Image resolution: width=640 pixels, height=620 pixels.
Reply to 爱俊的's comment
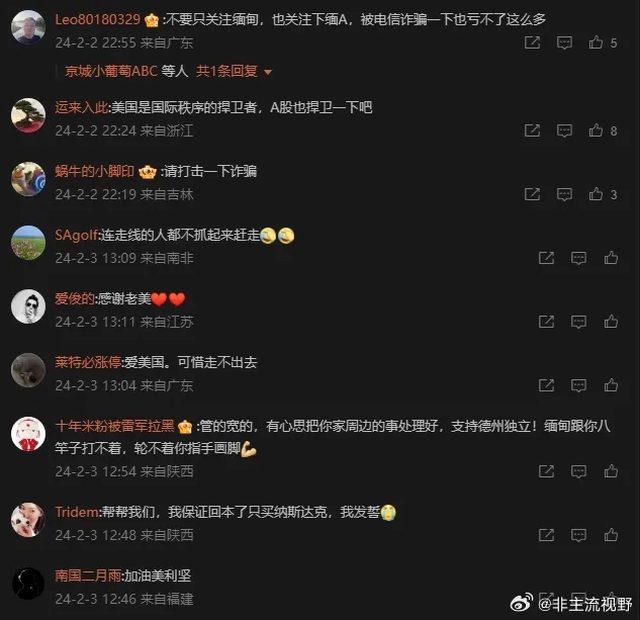[x=579, y=322]
